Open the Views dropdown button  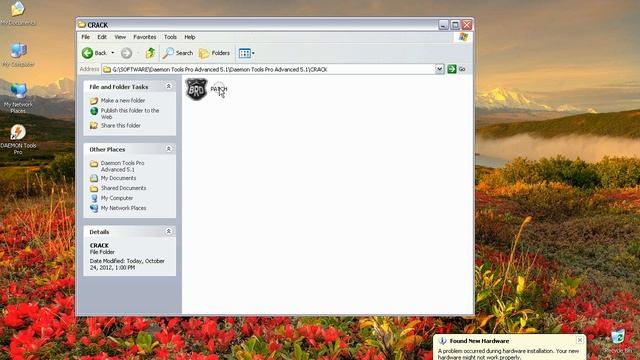pyautogui.click(x=247, y=53)
